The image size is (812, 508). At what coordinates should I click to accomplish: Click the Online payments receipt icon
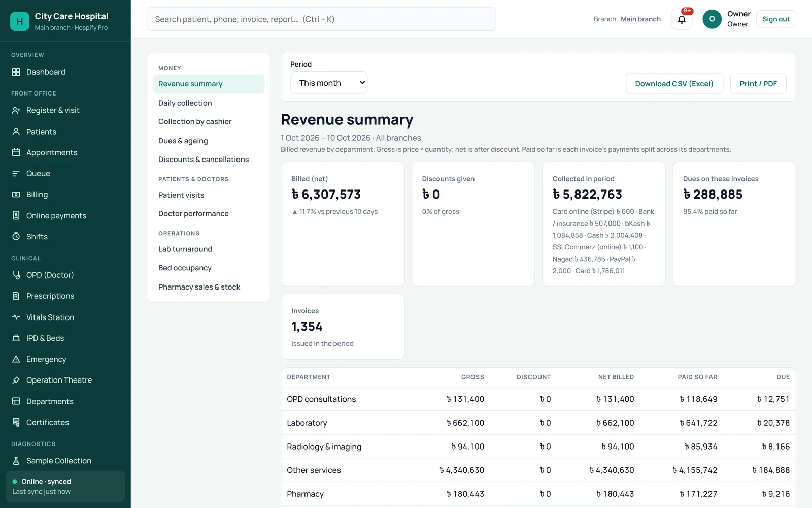point(16,215)
